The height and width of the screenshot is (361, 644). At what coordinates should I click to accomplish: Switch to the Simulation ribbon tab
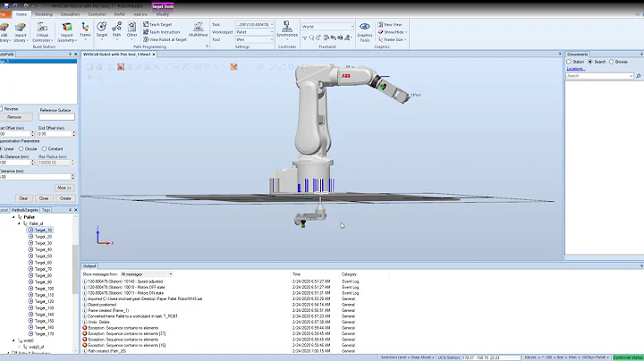point(71,14)
